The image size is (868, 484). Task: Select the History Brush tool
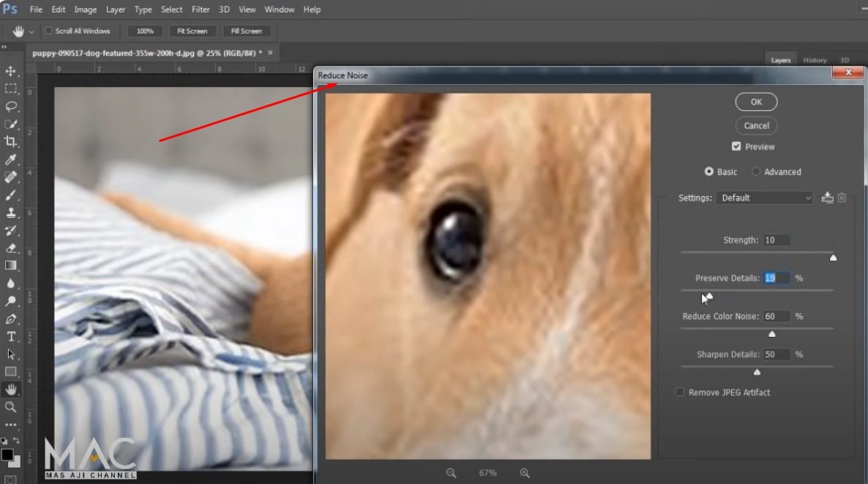point(10,230)
